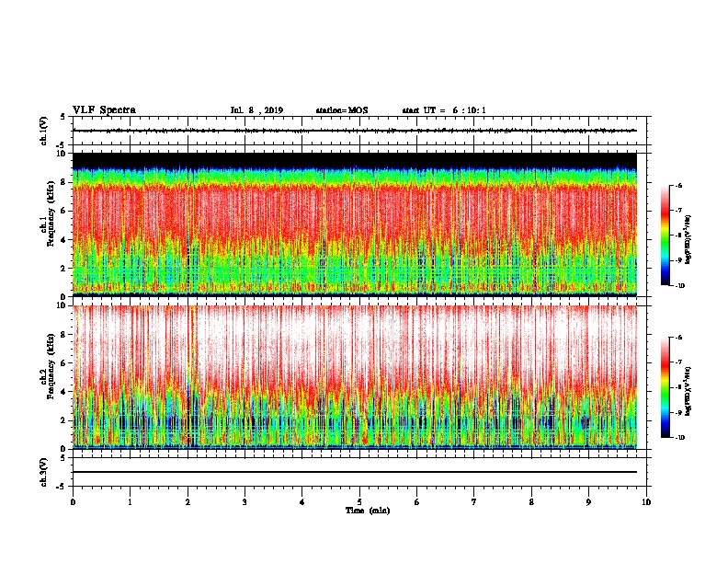728x563 pixels.
Task: Click the ch.2 'Frequency (kHz)' axis label
Action: point(51,366)
